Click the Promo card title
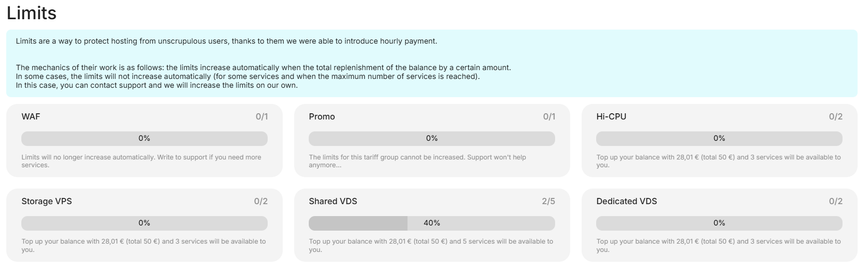 322,116
